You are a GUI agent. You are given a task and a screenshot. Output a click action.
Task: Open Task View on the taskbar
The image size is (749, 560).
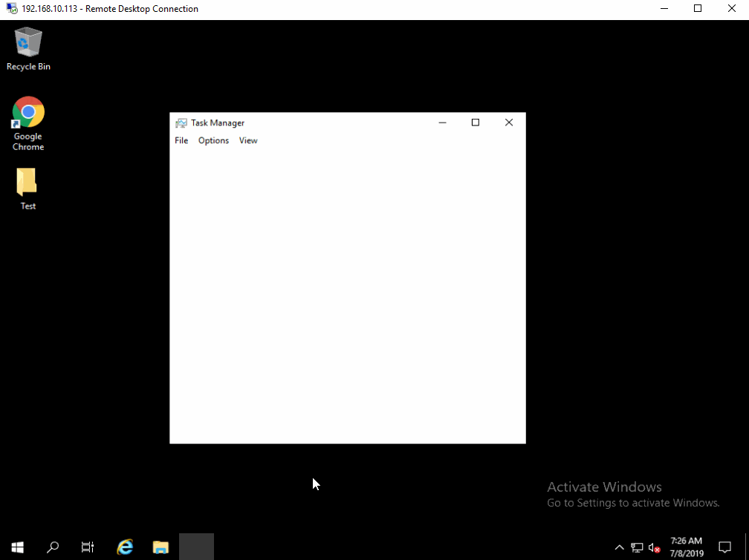[87, 547]
